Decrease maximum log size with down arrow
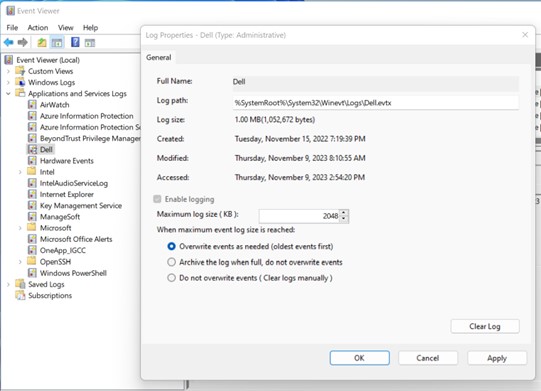 click(344, 219)
